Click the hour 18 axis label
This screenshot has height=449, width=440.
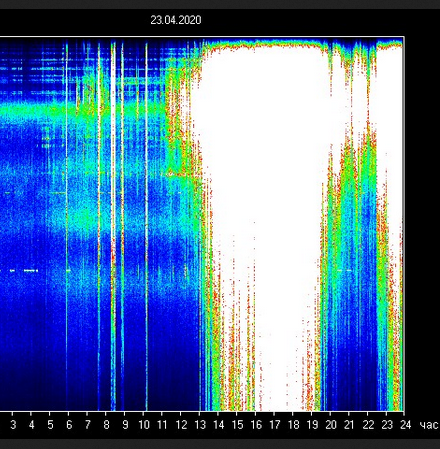293,425
